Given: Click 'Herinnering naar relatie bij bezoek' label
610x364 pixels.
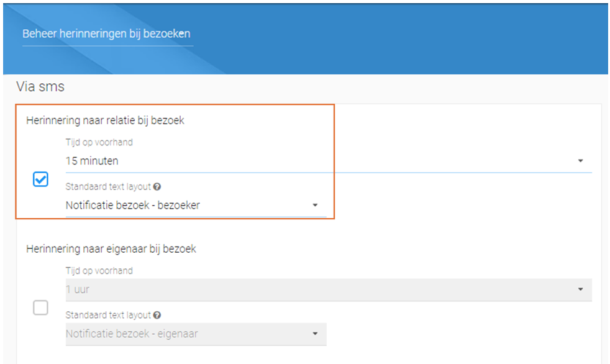Looking at the screenshot, I should (x=105, y=121).
